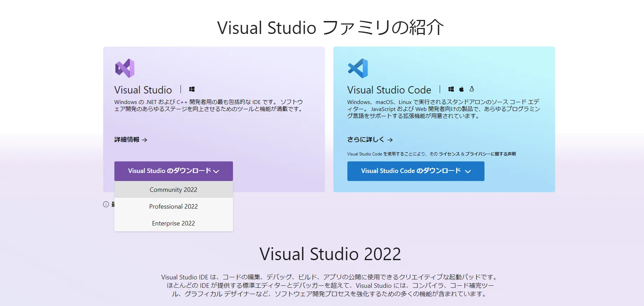
Task: Select Enterprise 2022 from the download menu
Action: [x=174, y=223]
